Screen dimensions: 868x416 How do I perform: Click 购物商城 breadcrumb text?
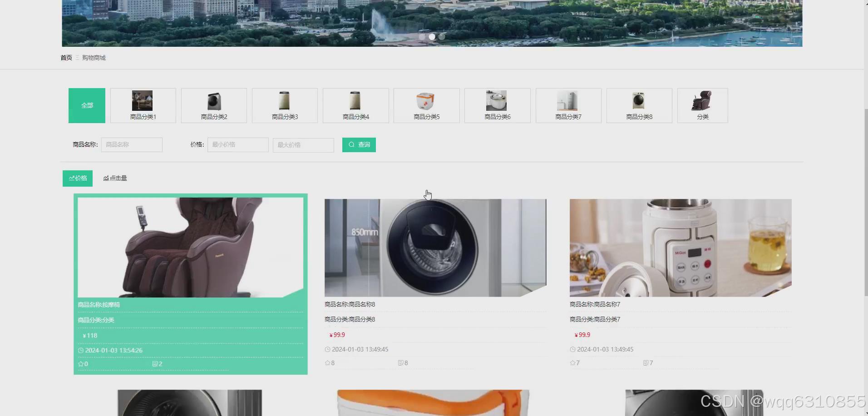[94, 58]
